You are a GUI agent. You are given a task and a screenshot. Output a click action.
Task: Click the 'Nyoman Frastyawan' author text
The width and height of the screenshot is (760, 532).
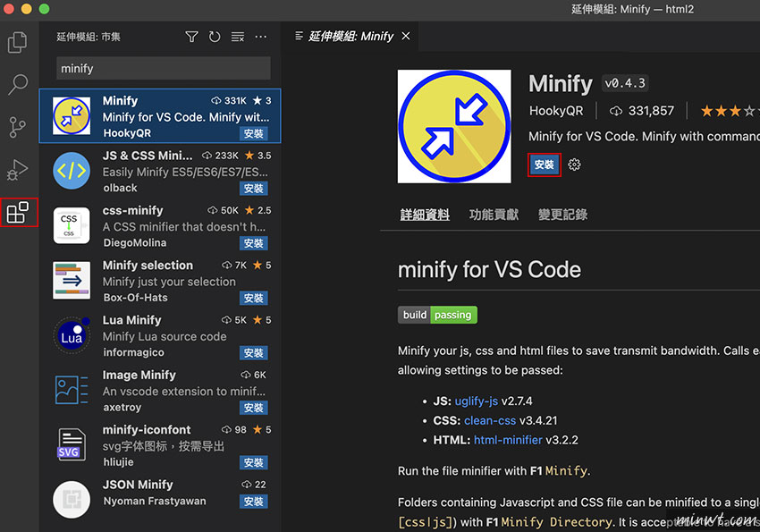point(155,501)
